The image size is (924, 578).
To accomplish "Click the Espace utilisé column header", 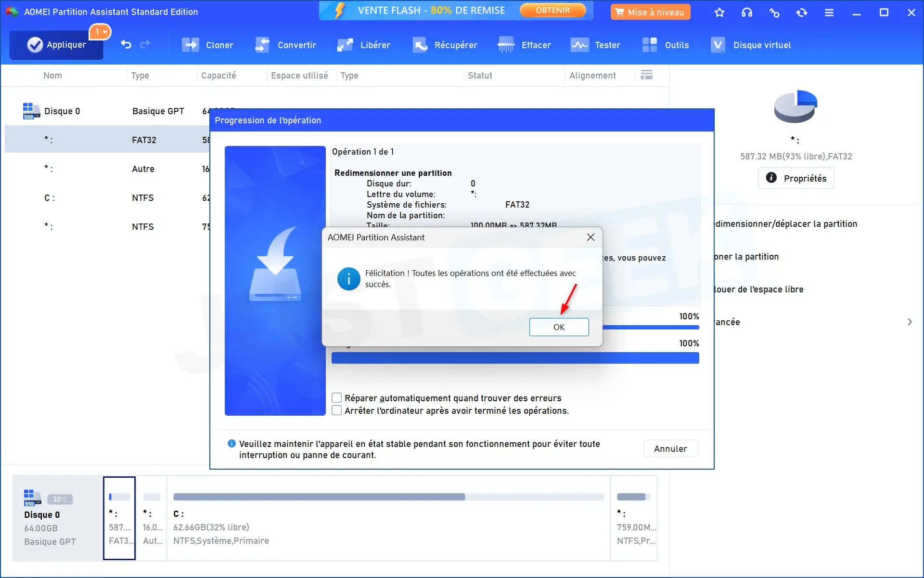I will [299, 75].
